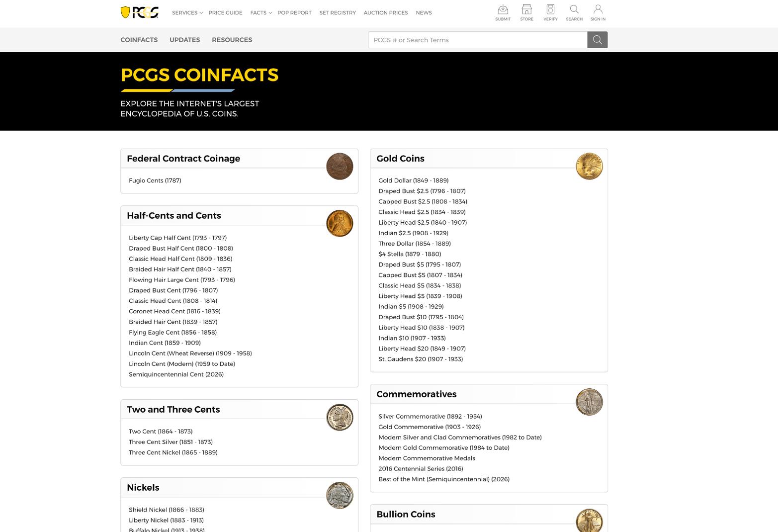
Task: Open the Price Guide menu item
Action: (x=226, y=13)
